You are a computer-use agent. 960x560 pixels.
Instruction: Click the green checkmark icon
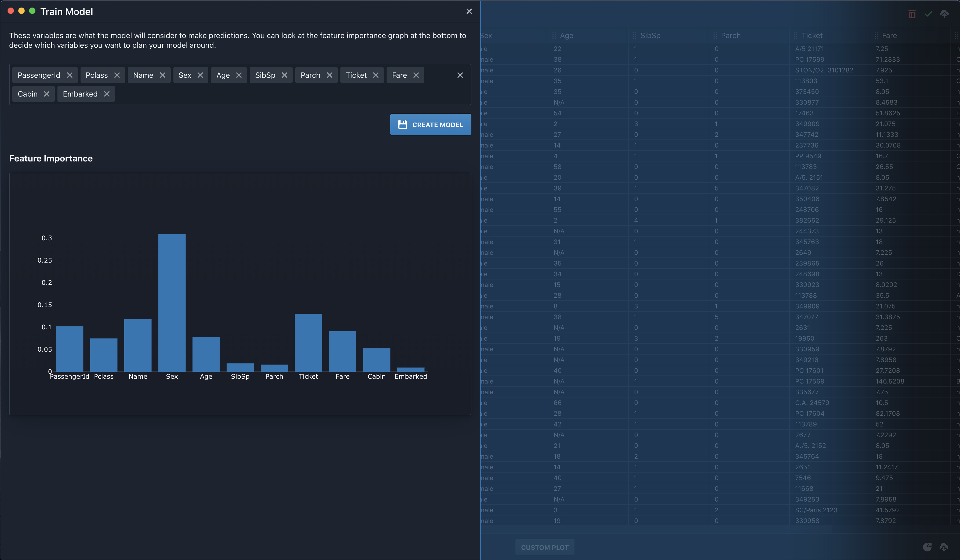(x=928, y=14)
